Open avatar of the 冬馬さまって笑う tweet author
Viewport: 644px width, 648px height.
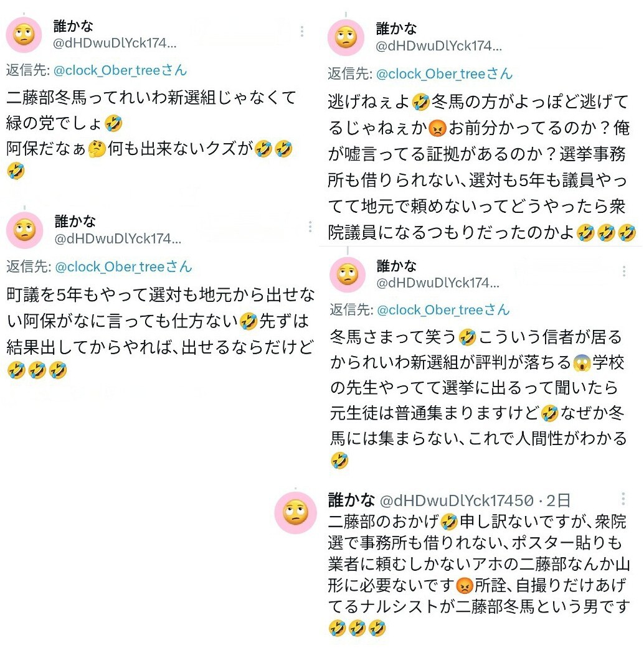pyautogui.click(x=348, y=275)
